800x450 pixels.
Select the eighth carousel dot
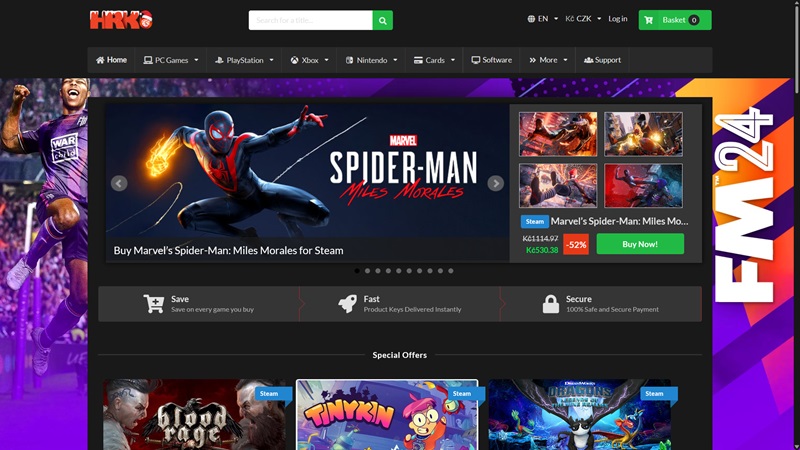(430, 271)
